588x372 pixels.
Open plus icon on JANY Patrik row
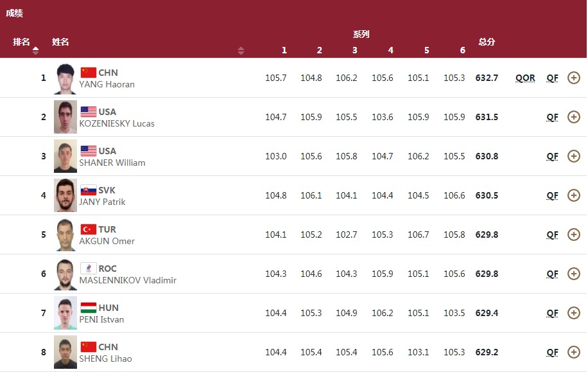[574, 195]
